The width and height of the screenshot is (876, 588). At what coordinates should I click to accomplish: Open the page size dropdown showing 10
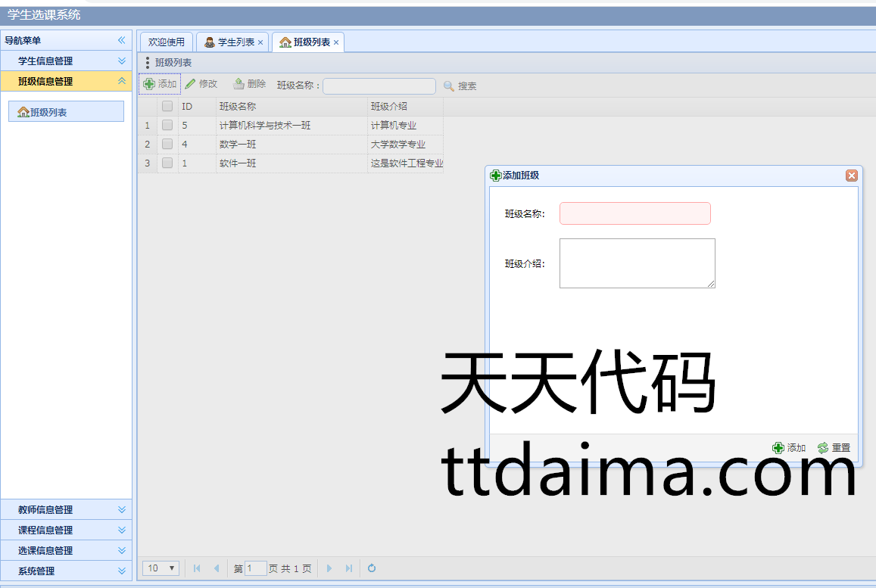[x=161, y=568]
